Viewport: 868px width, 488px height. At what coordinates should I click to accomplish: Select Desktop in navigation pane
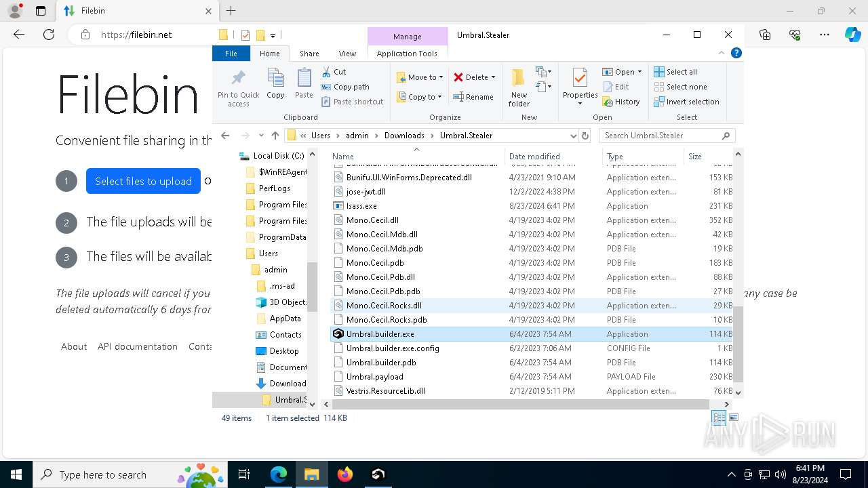tap(283, 351)
